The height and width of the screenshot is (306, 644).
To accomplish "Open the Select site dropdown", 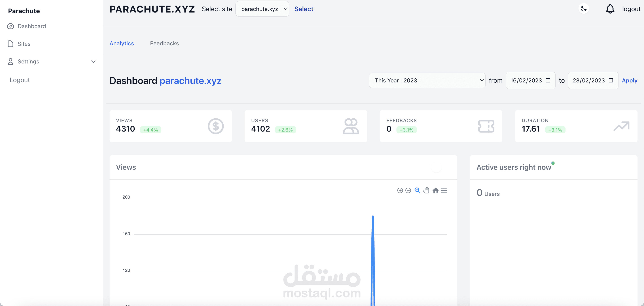I will 262,9.
